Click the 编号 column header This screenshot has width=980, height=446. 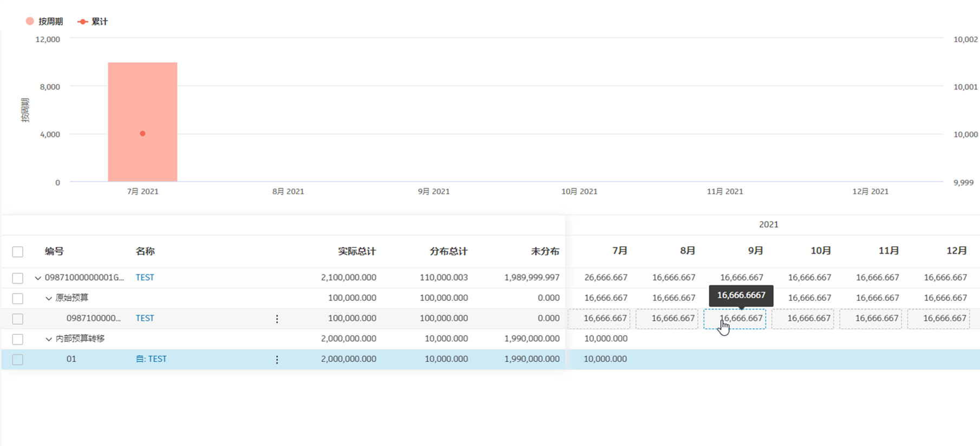pyautogui.click(x=54, y=251)
